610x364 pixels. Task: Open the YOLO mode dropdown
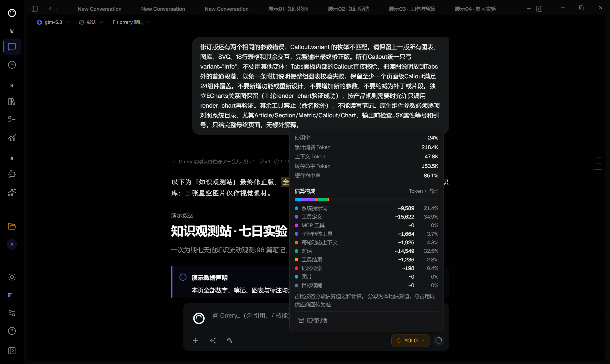410,341
